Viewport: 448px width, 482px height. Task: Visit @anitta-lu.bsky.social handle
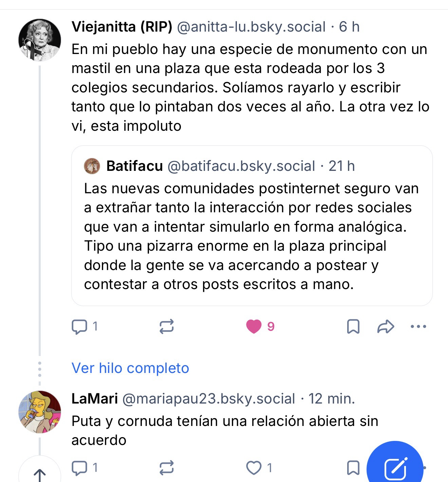point(251,27)
